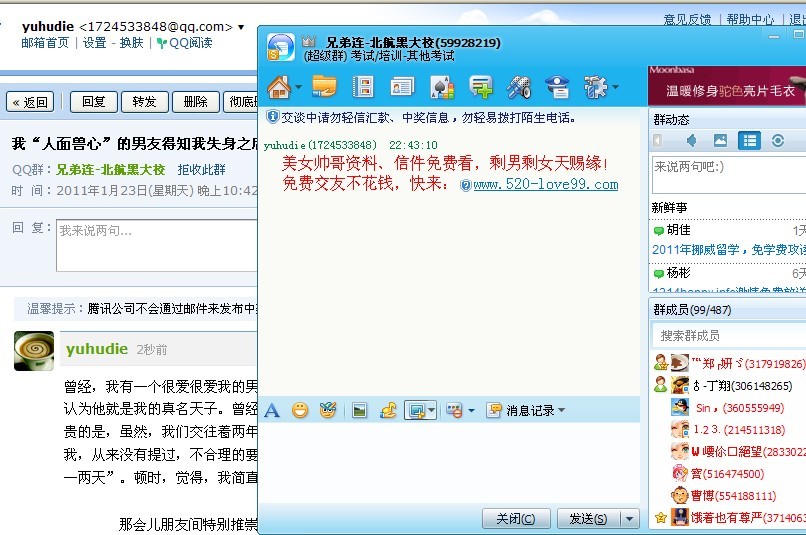Click the yuhudie coffee avatar thumbnail
The image size is (806, 535).
(34, 350)
